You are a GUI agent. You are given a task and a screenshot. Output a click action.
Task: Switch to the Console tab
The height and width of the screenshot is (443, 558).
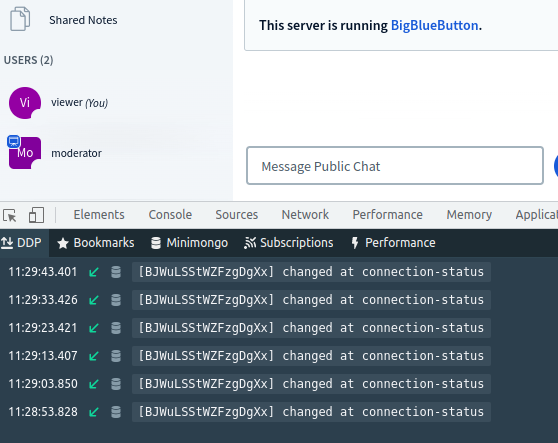(x=170, y=215)
